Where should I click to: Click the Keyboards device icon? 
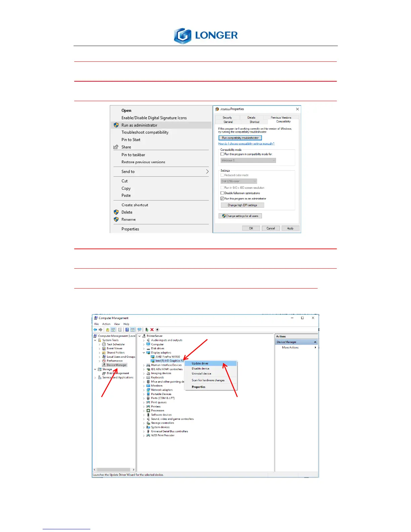(148, 378)
